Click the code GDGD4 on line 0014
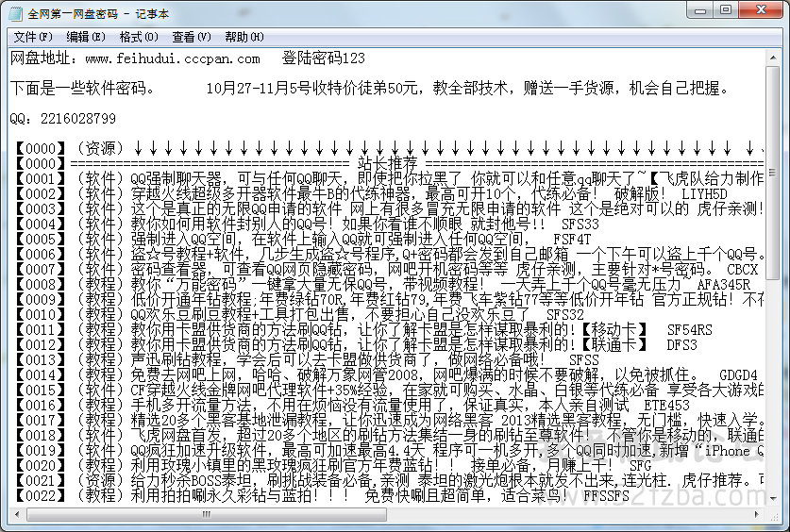Screen dimensions: 790x532 coord(739,375)
